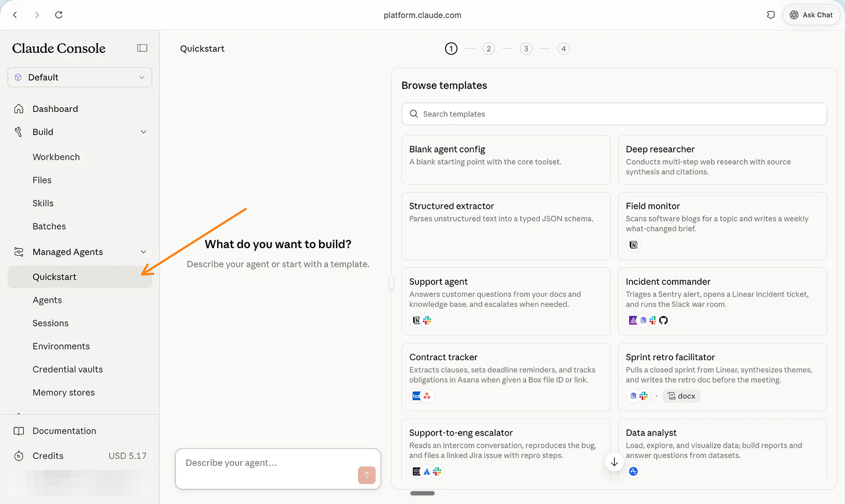This screenshot has height=504, width=845.
Task: Select the Support agent template title
Action: tap(438, 282)
